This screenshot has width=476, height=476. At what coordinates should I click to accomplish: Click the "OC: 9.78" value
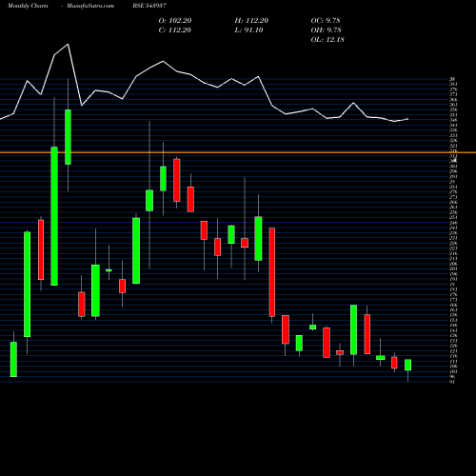326,20
